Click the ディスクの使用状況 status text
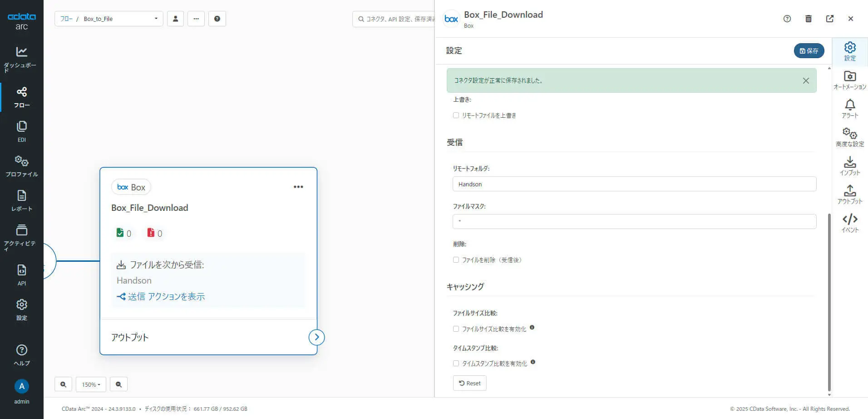 click(x=196, y=409)
